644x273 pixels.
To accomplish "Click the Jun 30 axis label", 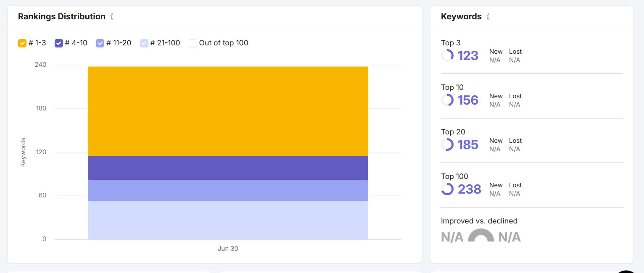I will point(228,249).
